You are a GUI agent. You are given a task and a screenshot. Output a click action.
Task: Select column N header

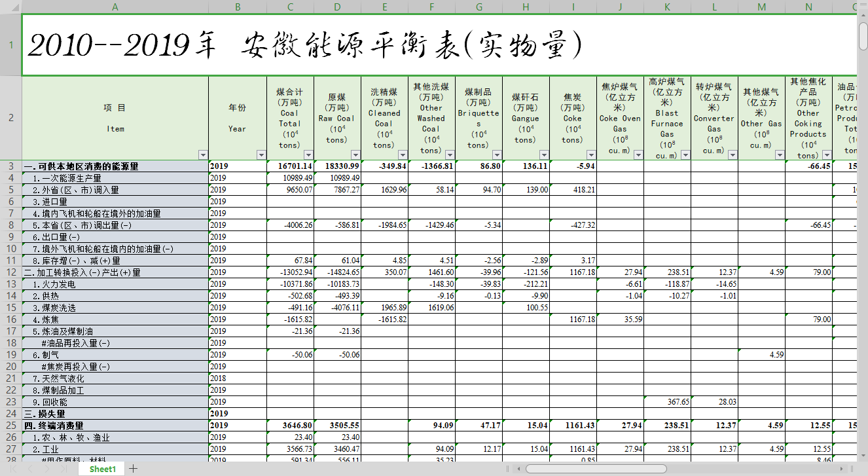[x=808, y=7]
